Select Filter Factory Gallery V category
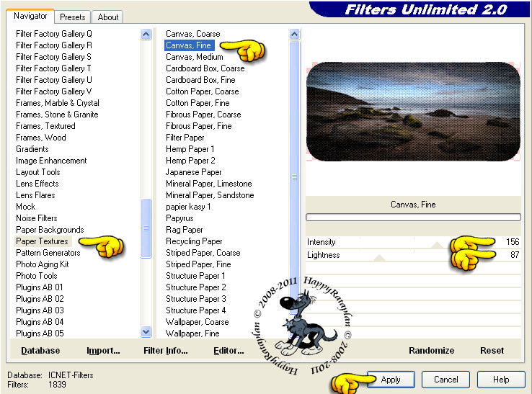Viewport: 532px width, 394px height. (54, 91)
